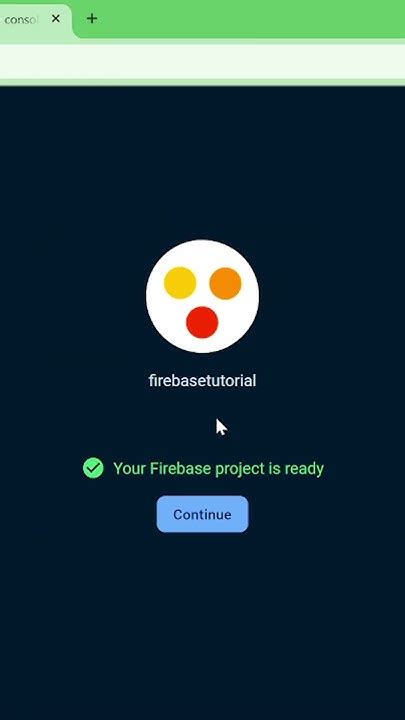Click the orange dot in project logo

225,283
